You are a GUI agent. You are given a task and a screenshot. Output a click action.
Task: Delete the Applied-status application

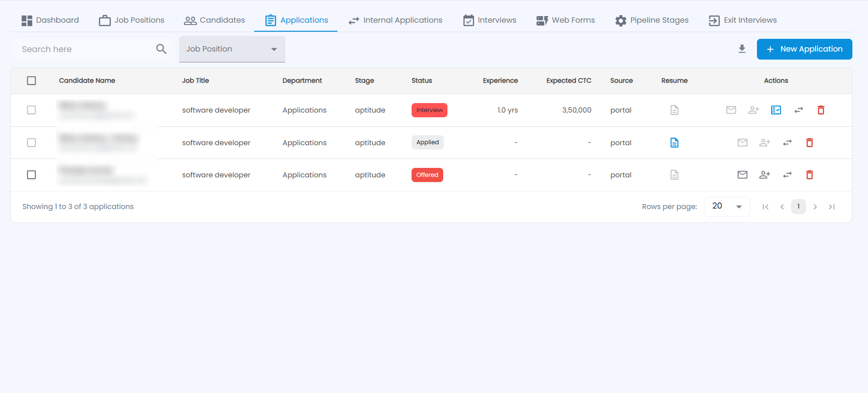click(809, 143)
